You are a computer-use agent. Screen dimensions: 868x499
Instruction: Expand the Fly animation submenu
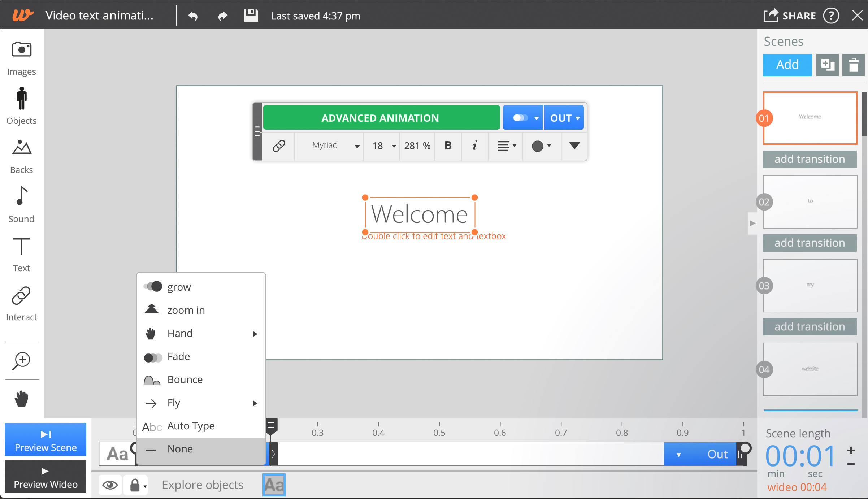pyautogui.click(x=255, y=403)
